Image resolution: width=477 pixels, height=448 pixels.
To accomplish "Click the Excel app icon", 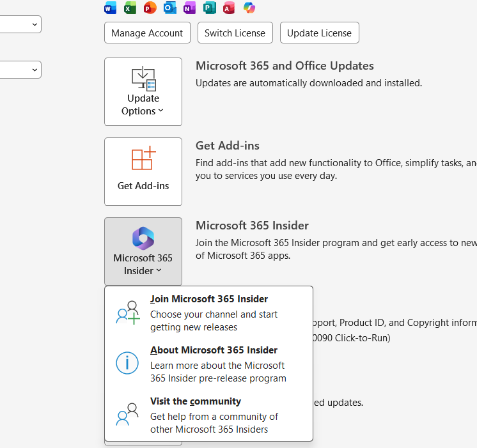I will click(130, 8).
